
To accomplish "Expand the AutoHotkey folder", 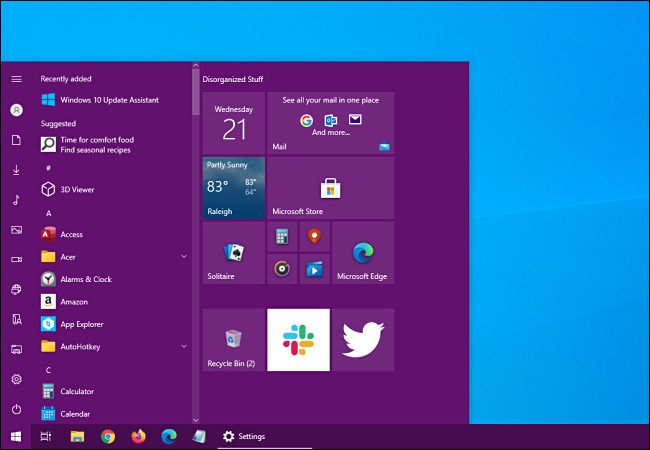I will tap(183, 346).
